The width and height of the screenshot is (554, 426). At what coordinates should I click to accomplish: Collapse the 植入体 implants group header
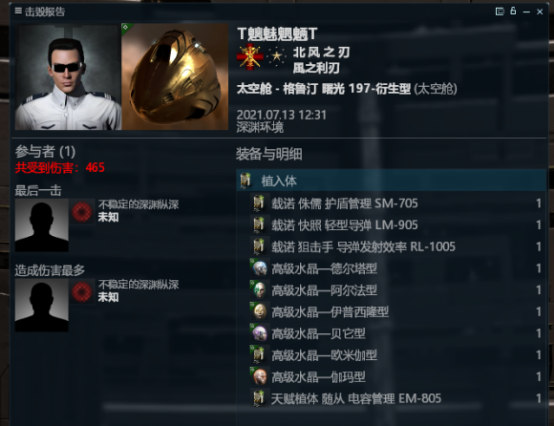tap(391, 181)
